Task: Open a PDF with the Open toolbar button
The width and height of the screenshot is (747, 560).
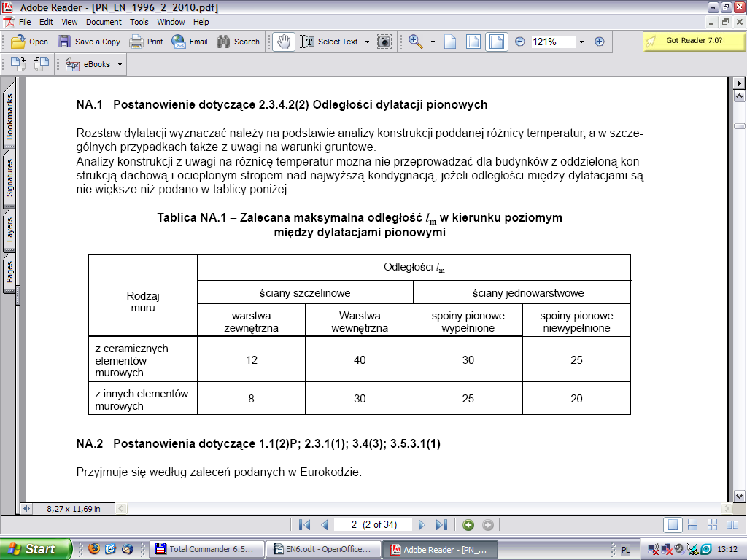Action: click(x=29, y=42)
